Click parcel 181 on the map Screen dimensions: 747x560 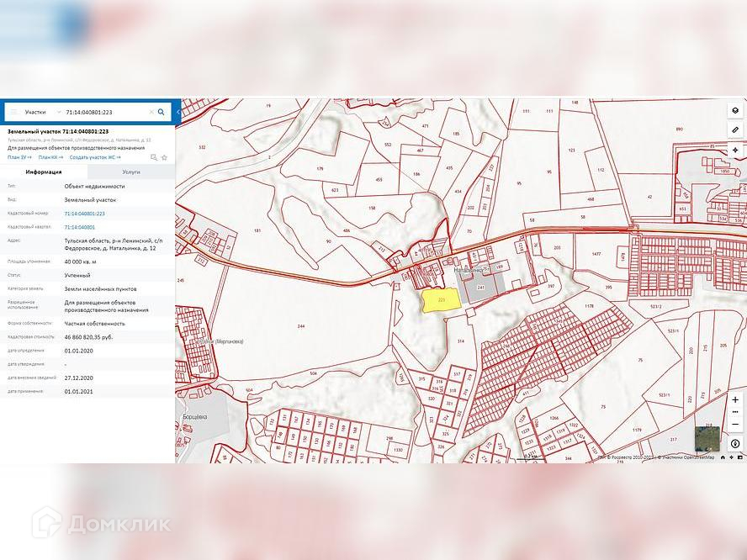pos(257,231)
